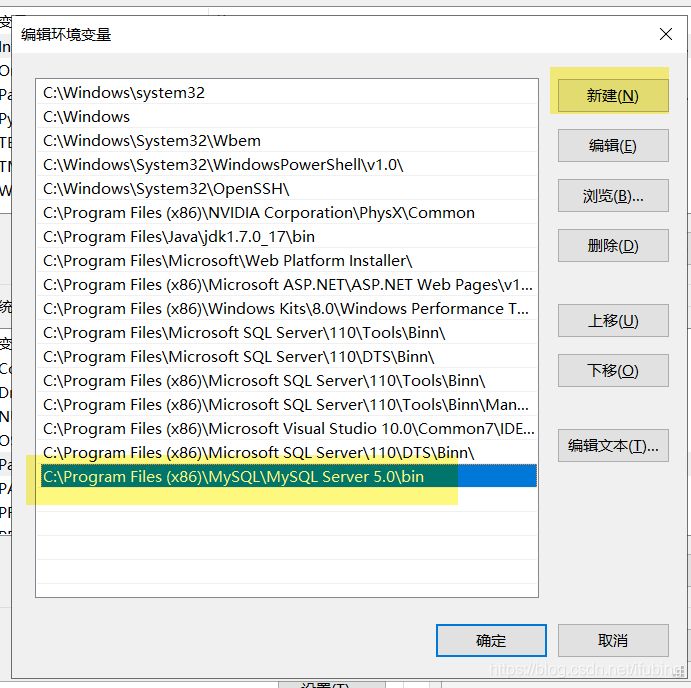
Task: Click the 删除(D) delete button
Action: [613, 245]
